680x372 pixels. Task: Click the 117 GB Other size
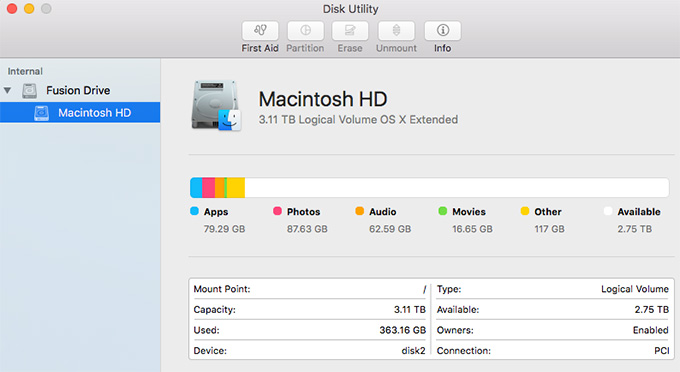click(549, 229)
